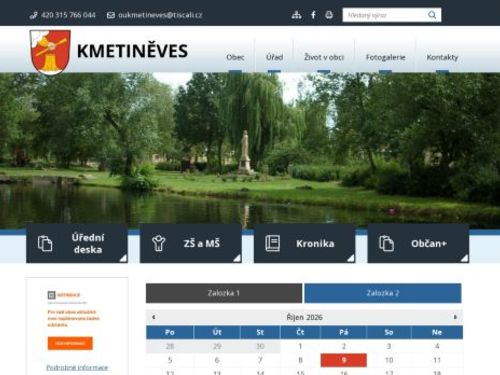The image size is (500, 375).
Task: Focus the search input field
Action: pyautogui.click(x=386, y=15)
